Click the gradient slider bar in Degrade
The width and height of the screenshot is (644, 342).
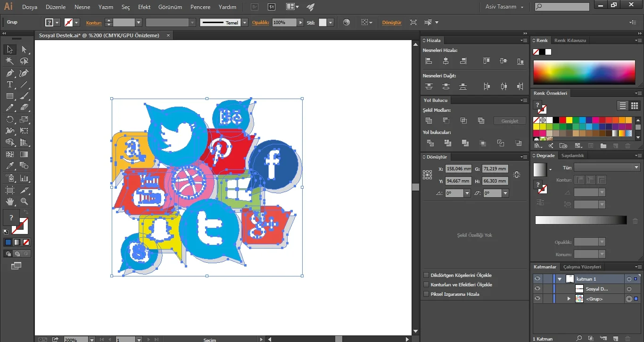pos(581,220)
